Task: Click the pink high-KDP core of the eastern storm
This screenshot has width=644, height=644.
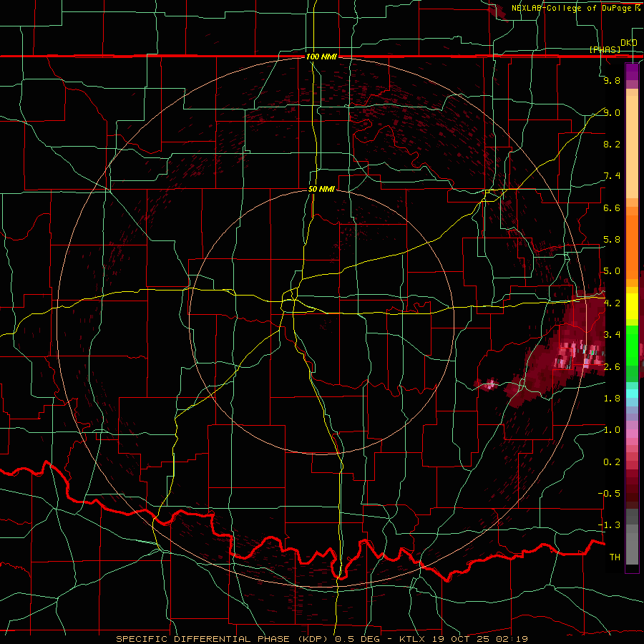Action: 579,354
